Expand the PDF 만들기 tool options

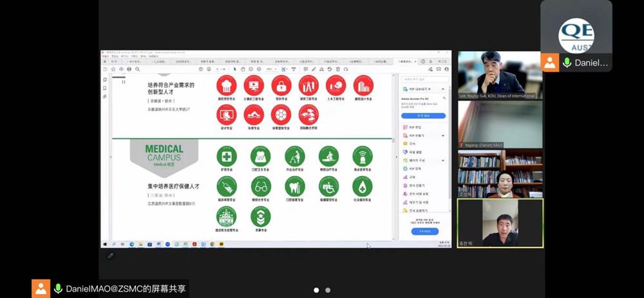(443, 136)
